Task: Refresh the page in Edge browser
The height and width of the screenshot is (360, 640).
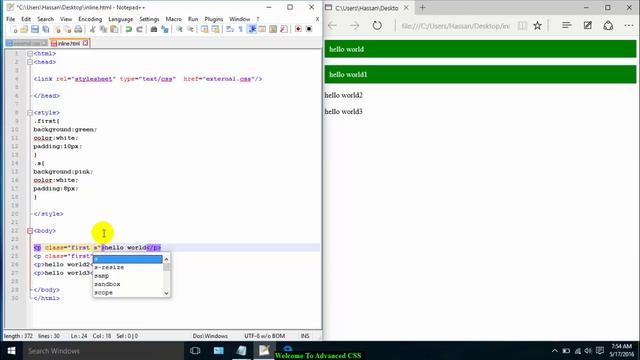Action: (x=377, y=26)
